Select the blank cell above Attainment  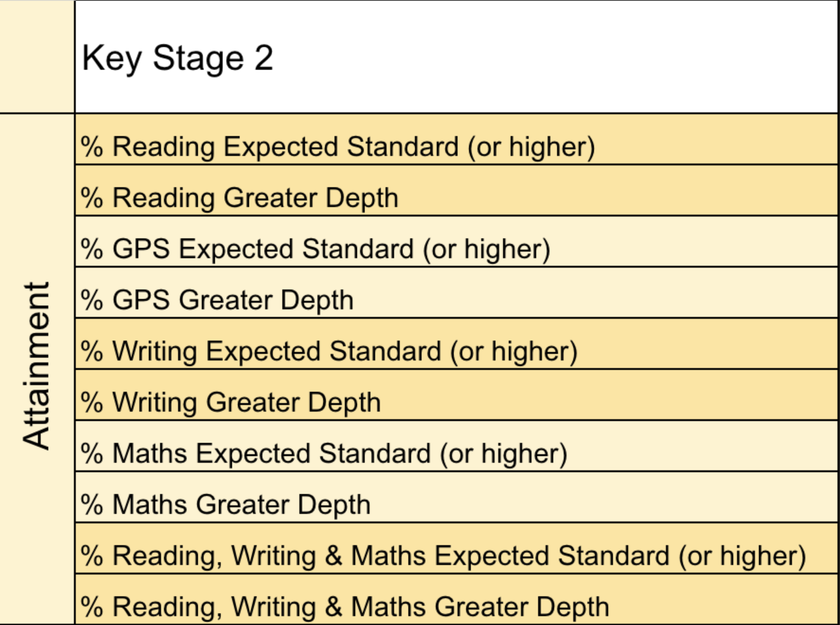pyautogui.click(x=37, y=57)
